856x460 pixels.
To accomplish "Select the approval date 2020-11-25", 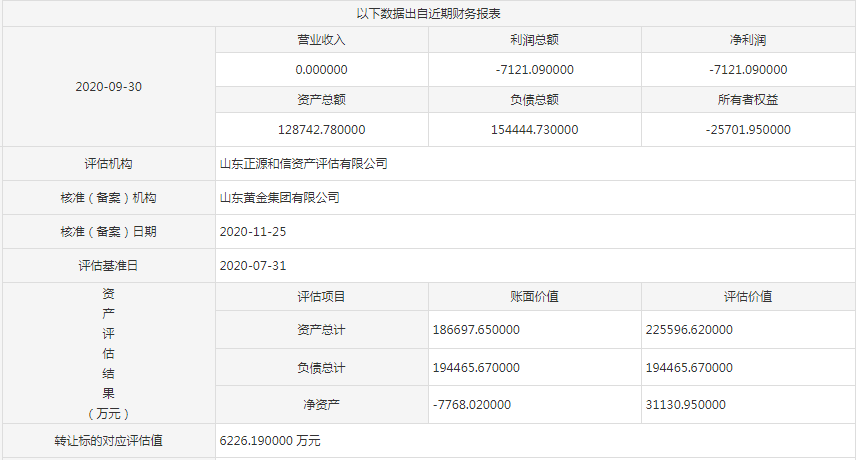I will pos(252,232).
